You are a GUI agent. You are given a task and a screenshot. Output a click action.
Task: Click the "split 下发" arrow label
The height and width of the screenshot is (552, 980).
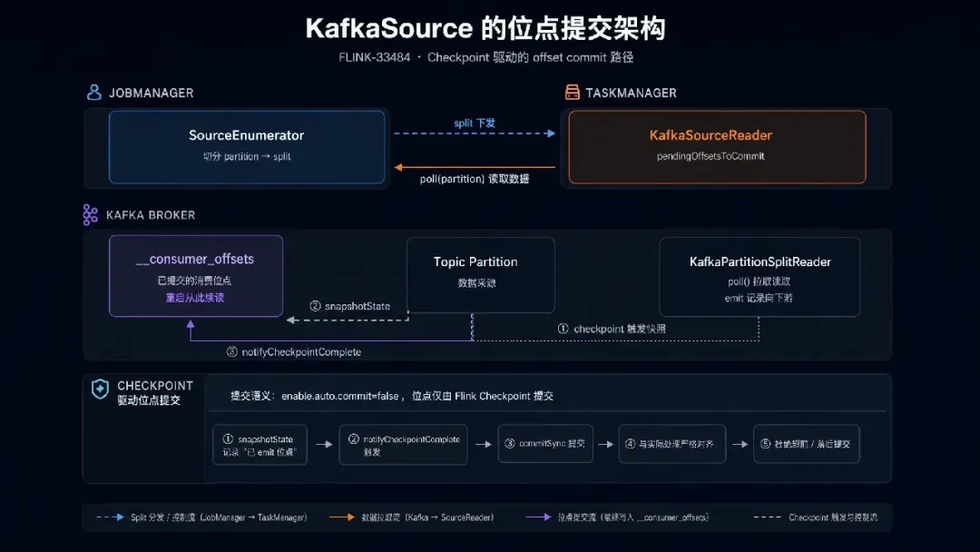[x=475, y=123]
